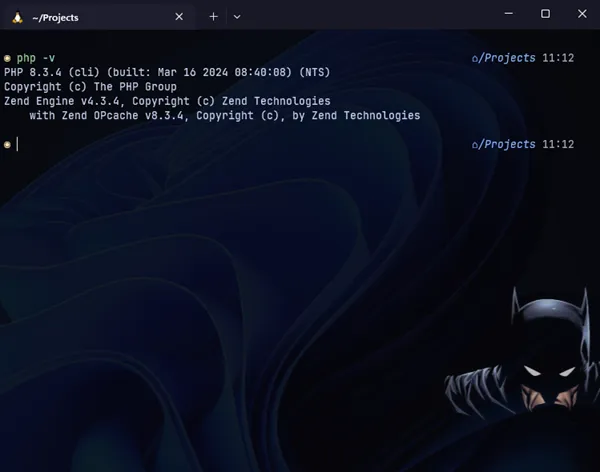This screenshot has height=472, width=600.
Task: Click the home icon in the second prompt path
Action: (475, 145)
